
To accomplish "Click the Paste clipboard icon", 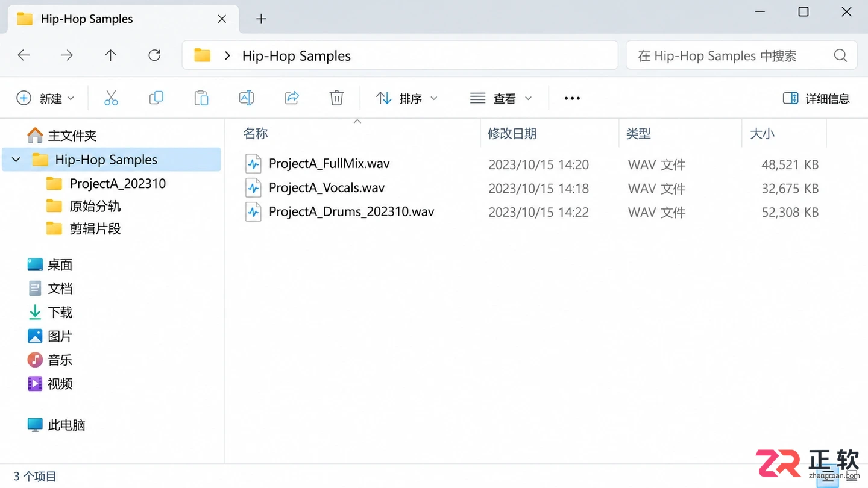I will (x=201, y=98).
